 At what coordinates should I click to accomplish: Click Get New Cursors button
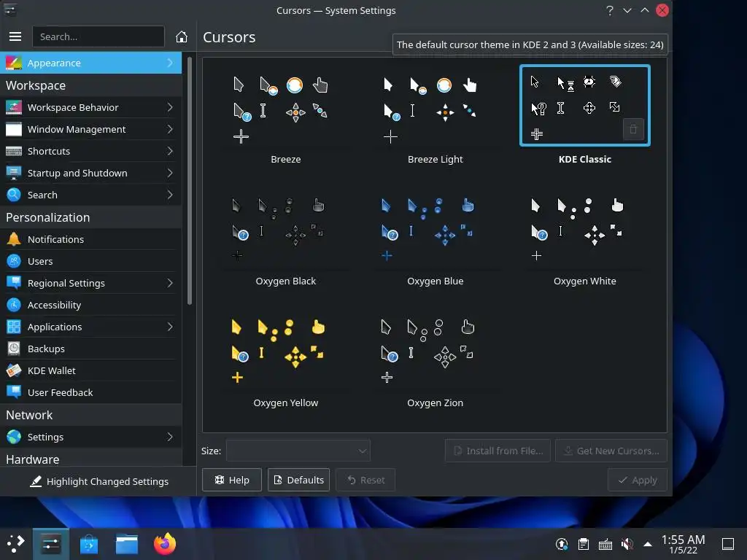tap(611, 451)
